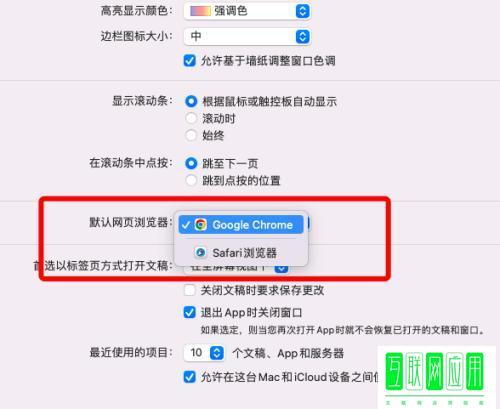500x409 pixels.
Task: Enable 关闭文稿时要求保存更改 checkbox
Action: tap(190, 290)
